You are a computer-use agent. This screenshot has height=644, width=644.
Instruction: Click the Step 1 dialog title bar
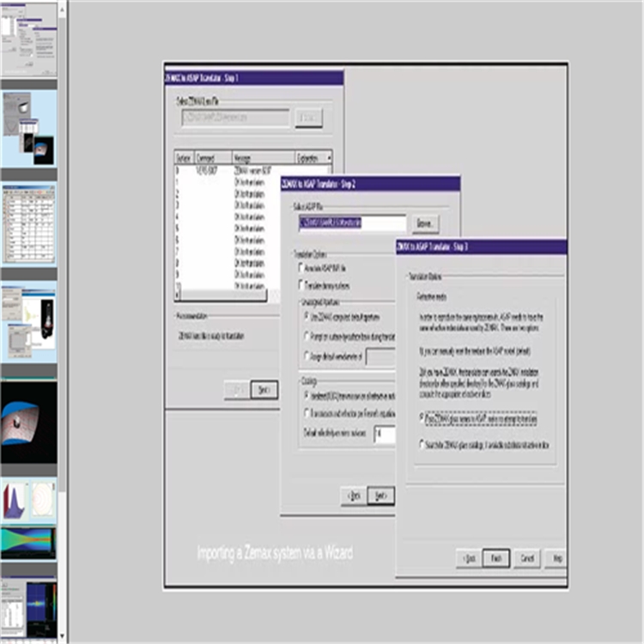tap(254, 77)
